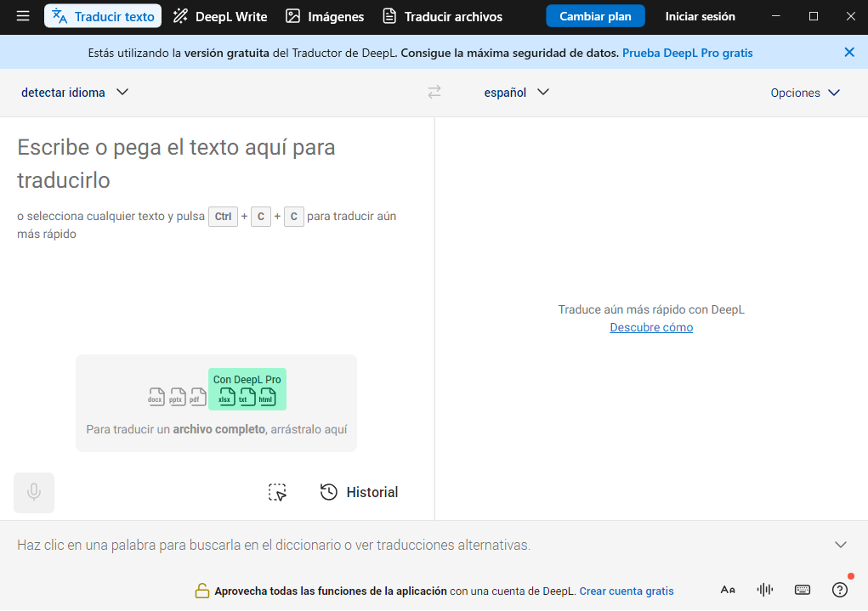Click the txt file type icon
Screen dimensions: 868x611
[x=247, y=396]
